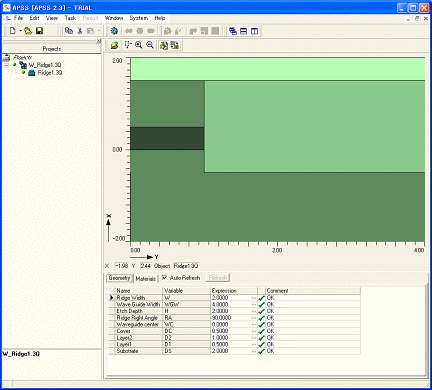Click the W_Ridge1.3Q label at bottom left

pyautogui.click(x=21, y=354)
